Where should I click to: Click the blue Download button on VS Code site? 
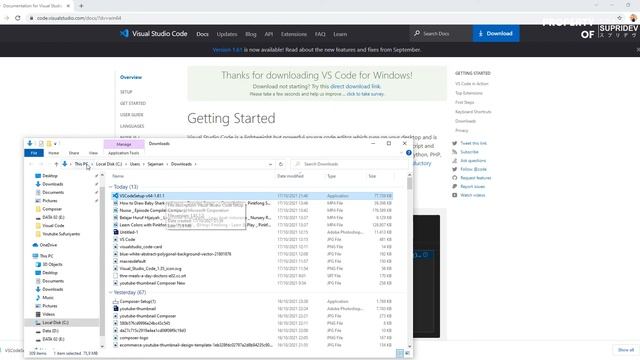tap(496, 33)
